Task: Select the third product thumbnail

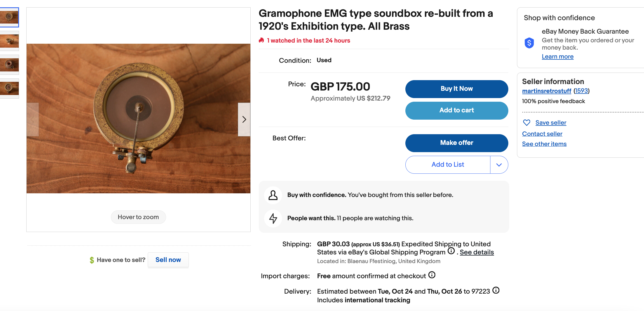Action: coord(9,65)
